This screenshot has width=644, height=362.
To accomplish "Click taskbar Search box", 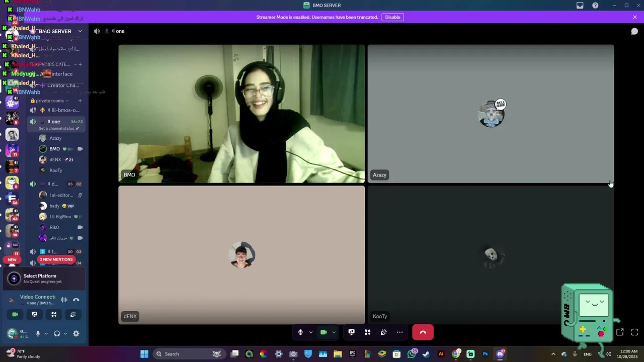I will point(189,354).
